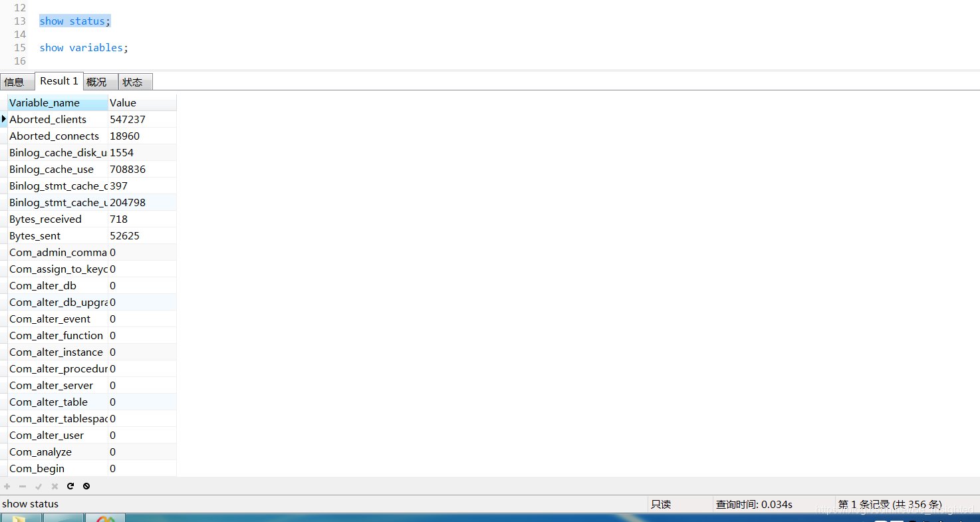
Task: Select the value 708836
Action: click(x=142, y=169)
